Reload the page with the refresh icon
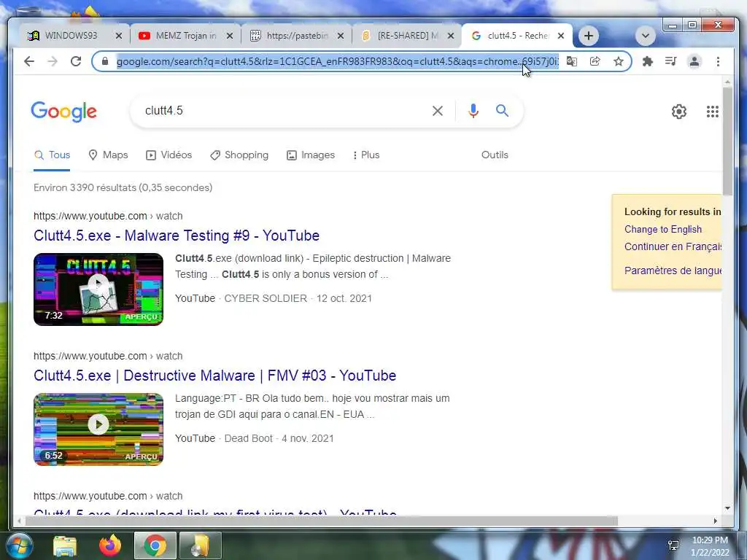This screenshot has height=560, width=747. pos(76,61)
